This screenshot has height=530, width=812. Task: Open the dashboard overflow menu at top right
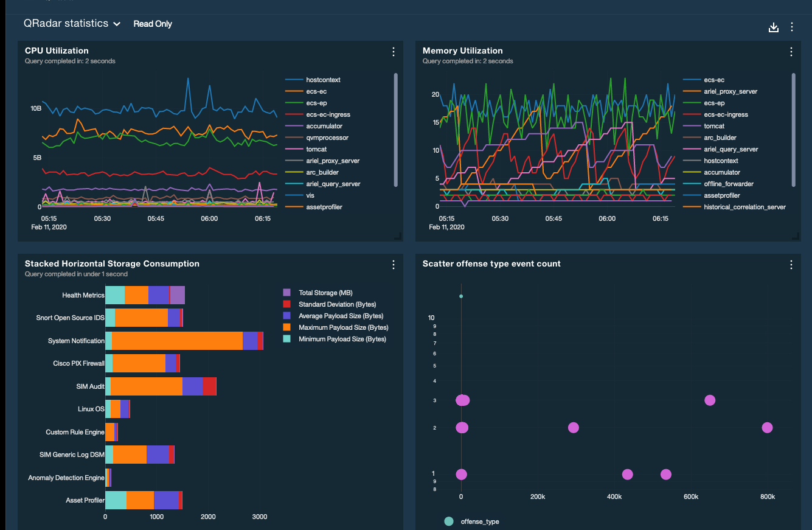pos(792,27)
